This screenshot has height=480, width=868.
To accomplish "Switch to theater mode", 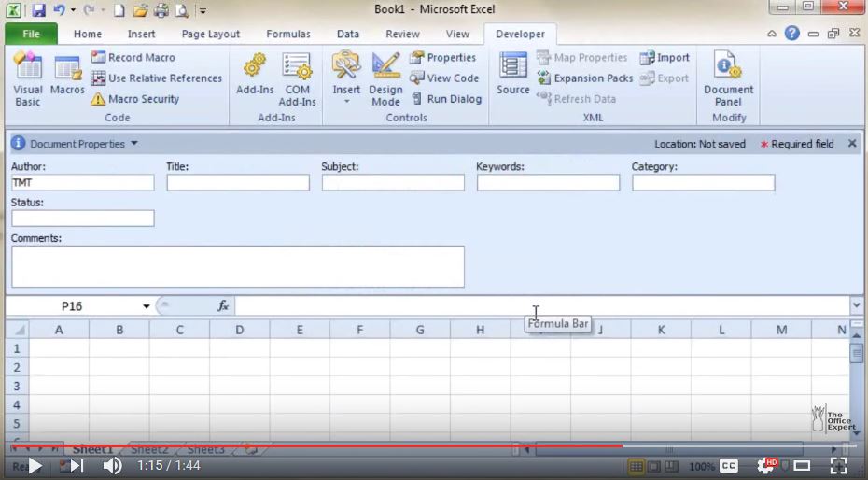I will [802, 466].
